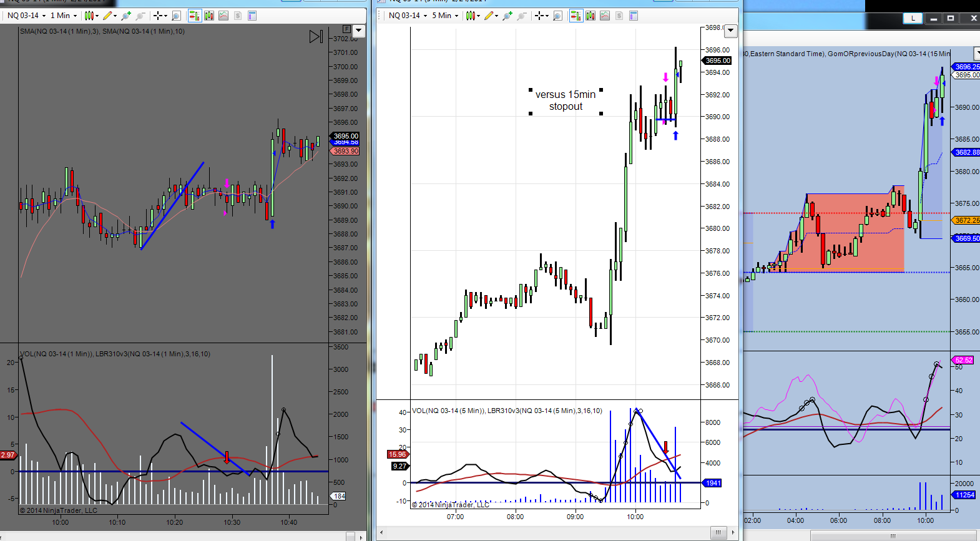Image resolution: width=980 pixels, height=541 pixels.
Task: Click the 3669.50 blue price marker
Action: [x=967, y=238]
